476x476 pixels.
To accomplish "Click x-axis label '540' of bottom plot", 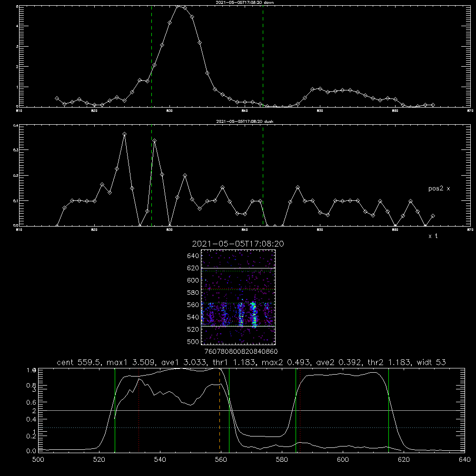I will [x=160, y=460].
